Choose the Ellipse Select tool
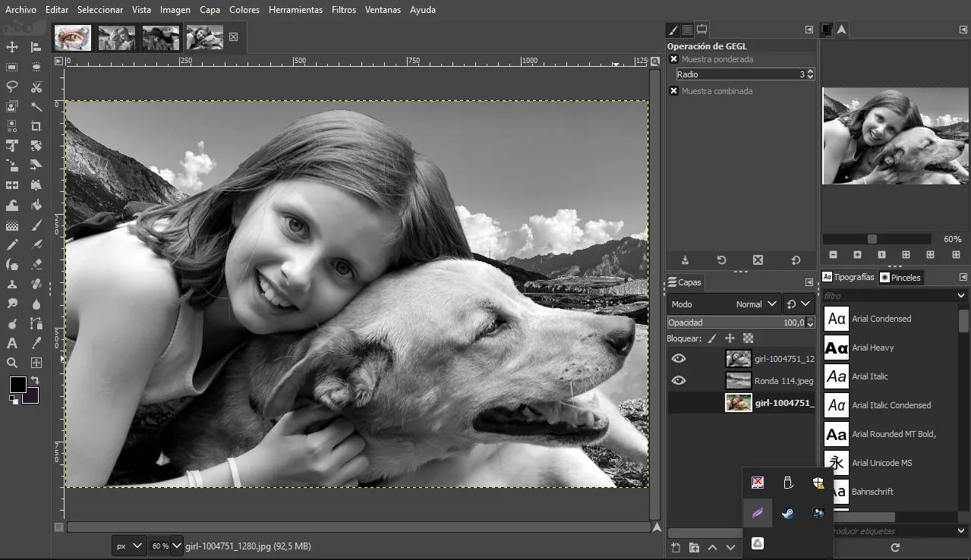Viewport: 971px width, 560px height. click(36, 67)
